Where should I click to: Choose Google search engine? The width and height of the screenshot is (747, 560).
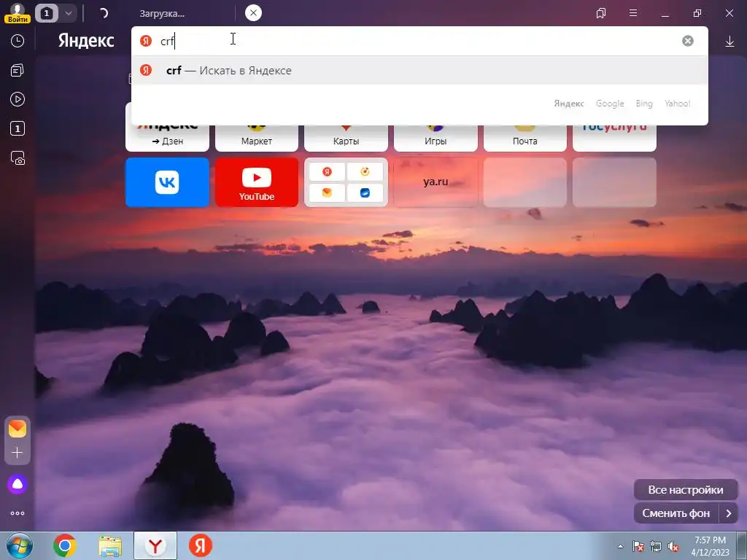(610, 104)
